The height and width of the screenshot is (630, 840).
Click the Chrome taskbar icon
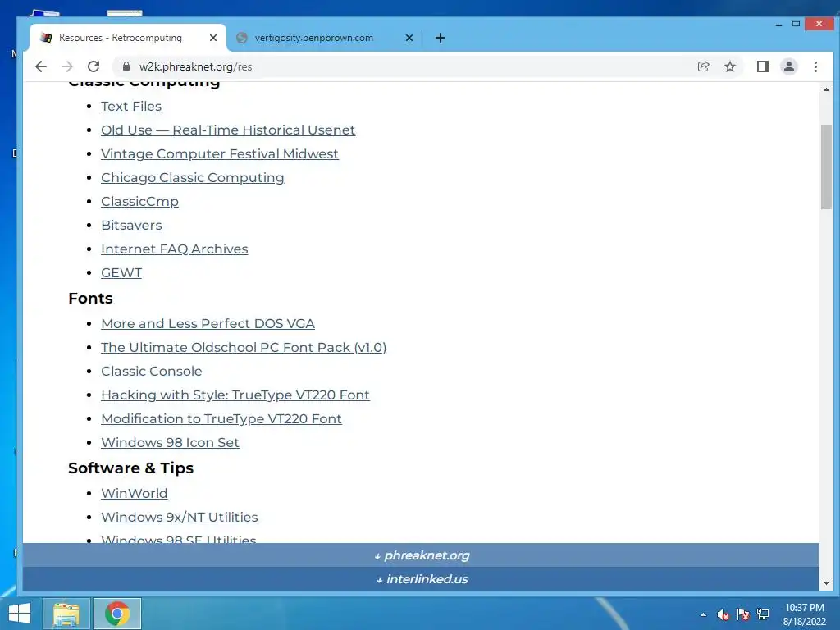tap(117, 614)
